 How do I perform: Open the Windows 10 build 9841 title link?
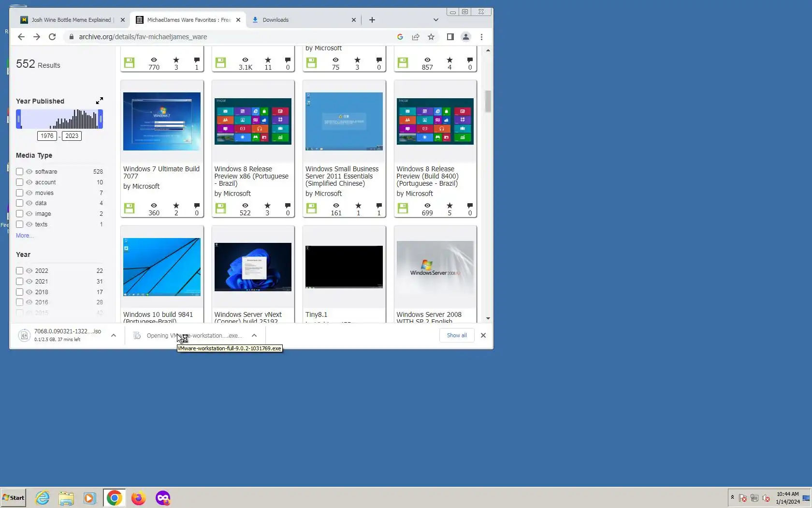pyautogui.click(x=158, y=318)
